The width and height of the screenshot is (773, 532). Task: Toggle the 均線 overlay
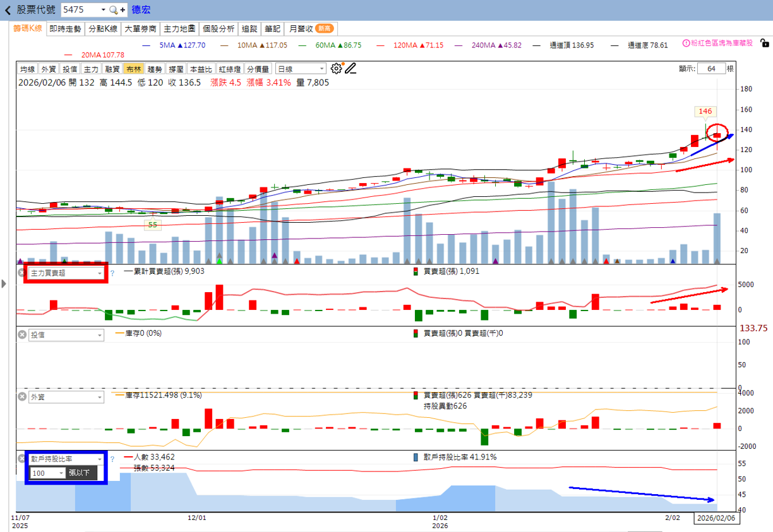(x=27, y=69)
